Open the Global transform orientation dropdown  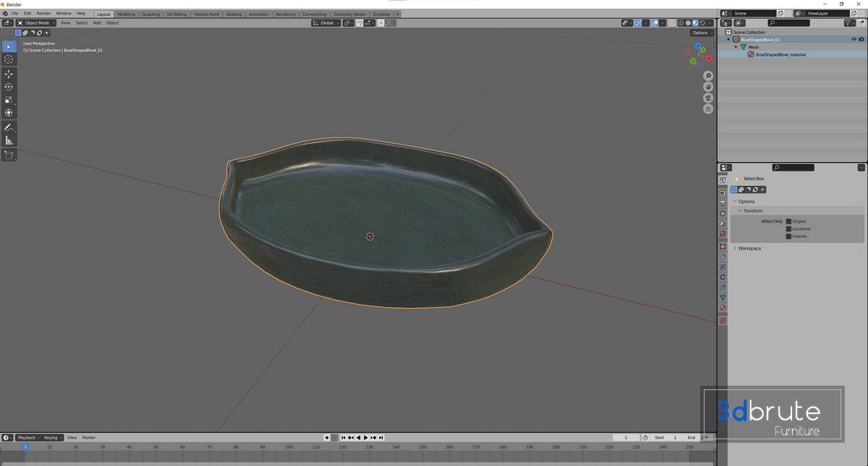pos(327,23)
